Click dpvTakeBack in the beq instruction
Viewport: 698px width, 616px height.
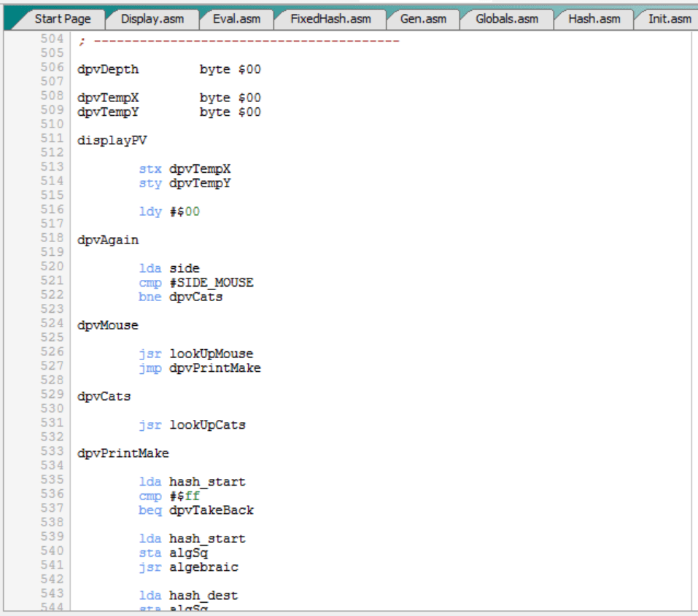(212, 510)
